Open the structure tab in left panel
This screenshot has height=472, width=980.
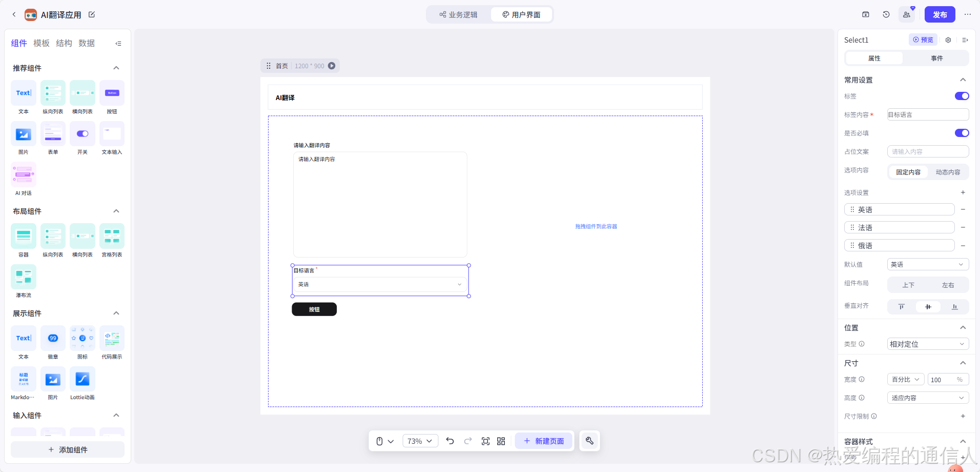tap(64, 43)
